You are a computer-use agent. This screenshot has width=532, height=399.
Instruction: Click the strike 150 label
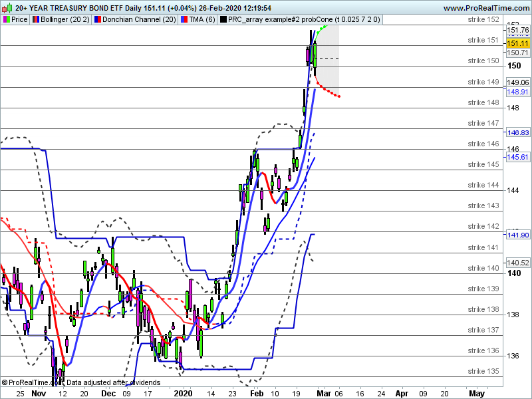(x=483, y=61)
